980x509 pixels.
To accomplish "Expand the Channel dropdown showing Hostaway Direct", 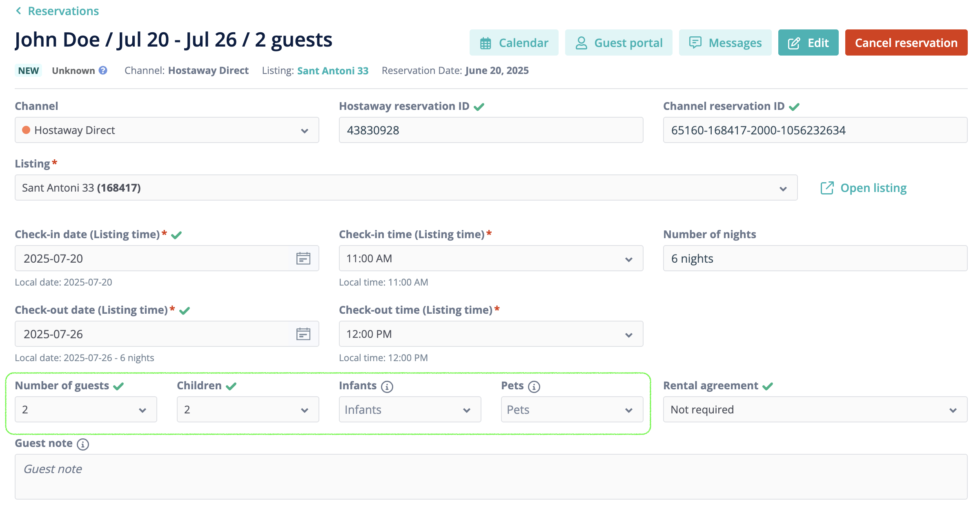I will [x=167, y=130].
